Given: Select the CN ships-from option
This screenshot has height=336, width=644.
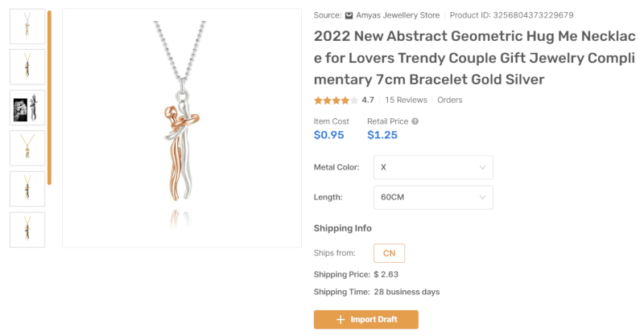Looking at the screenshot, I should (389, 253).
